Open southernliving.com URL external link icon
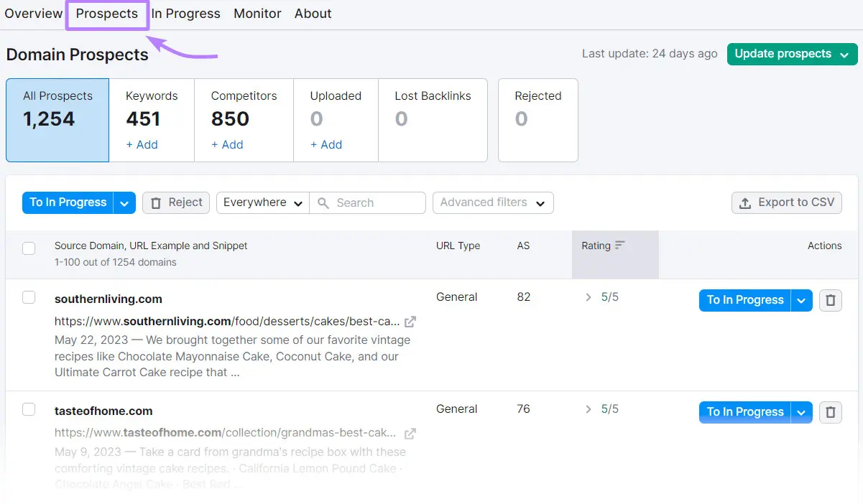Viewport: 863px width, 504px height. pyautogui.click(x=410, y=322)
